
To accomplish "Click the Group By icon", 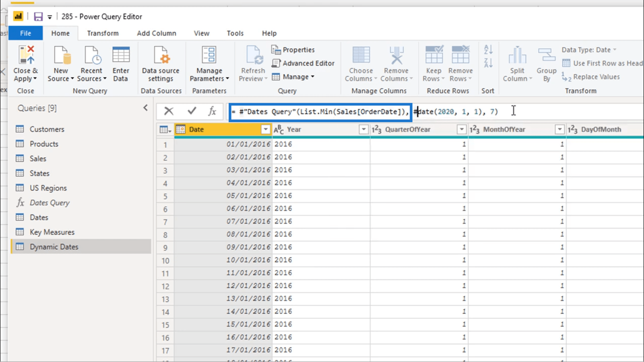I will coord(546,55).
